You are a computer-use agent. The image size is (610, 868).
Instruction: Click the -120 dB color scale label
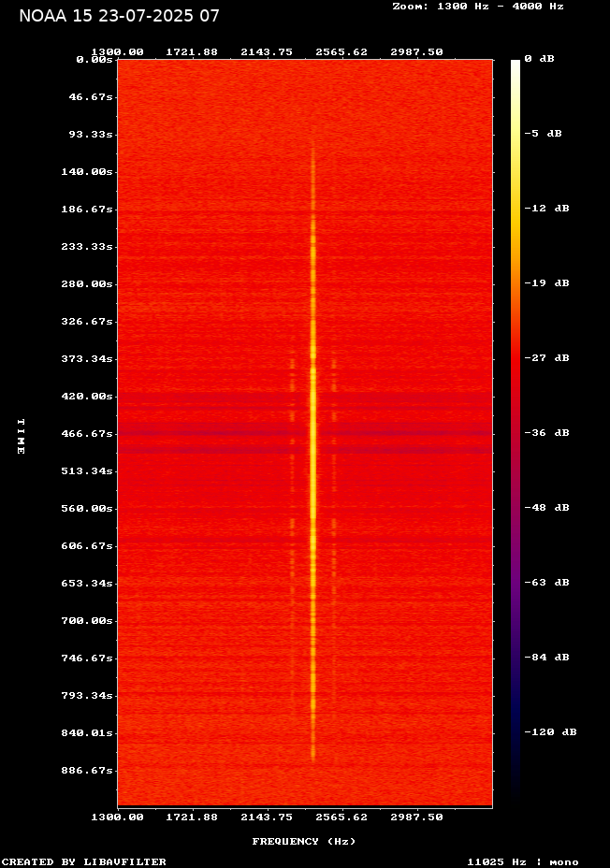pos(550,732)
